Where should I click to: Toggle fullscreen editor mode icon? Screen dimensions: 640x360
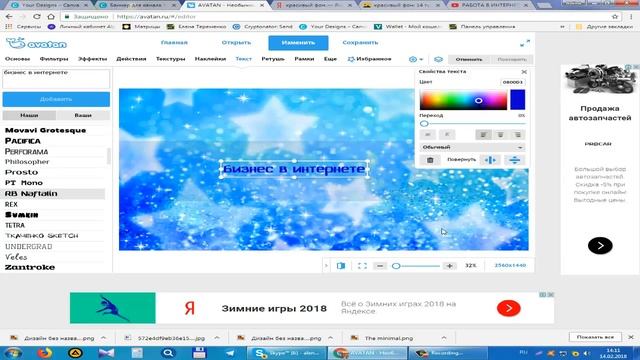coord(525,43)
